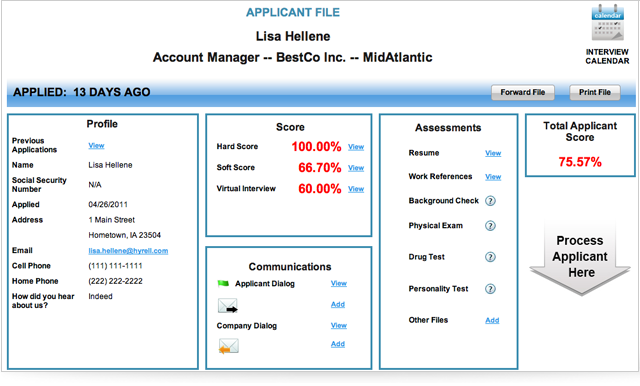The height and width of the screenshot is (386, 640).
Task: View Previous Applications link
Action: coord(96,145)
